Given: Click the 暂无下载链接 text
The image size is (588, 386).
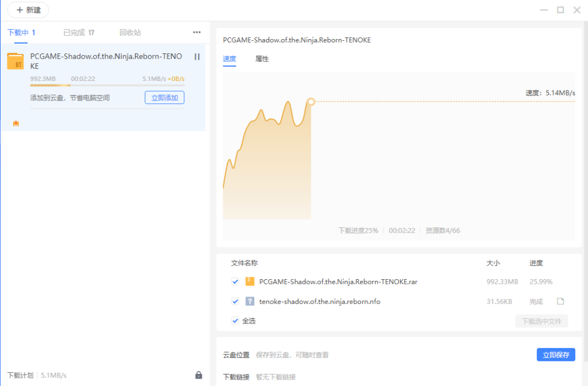Looking at the screenshot, I should tap(276, 377).
